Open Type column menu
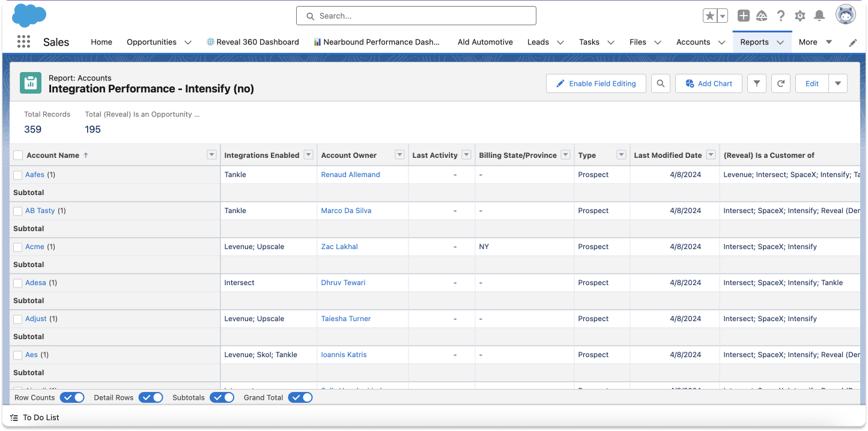868x431 pixels. (x=621, y=155)
